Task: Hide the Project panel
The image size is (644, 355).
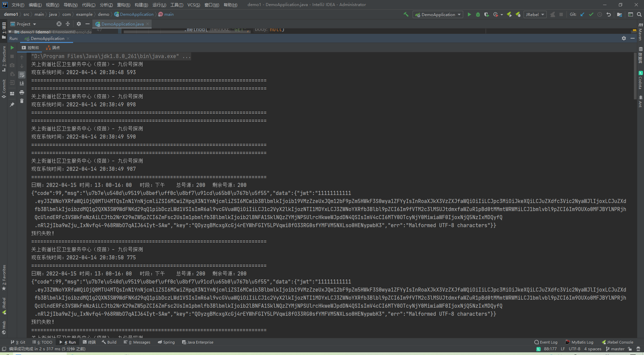Action: 88,24
